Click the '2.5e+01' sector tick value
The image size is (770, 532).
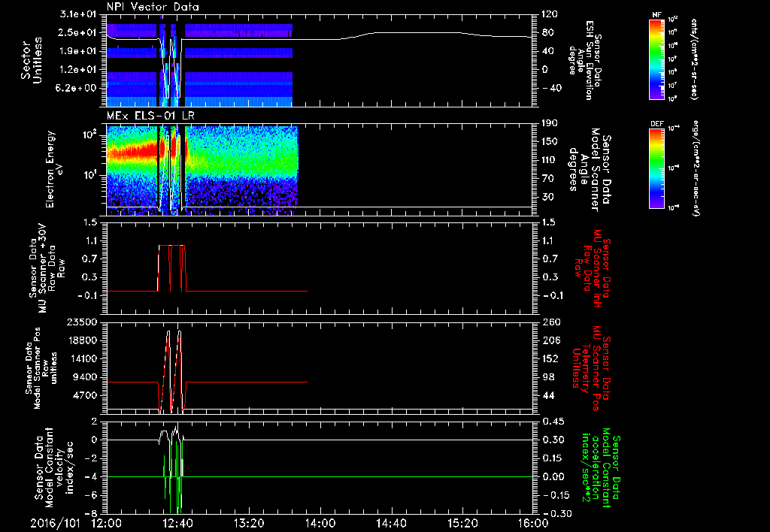point(78,32)
